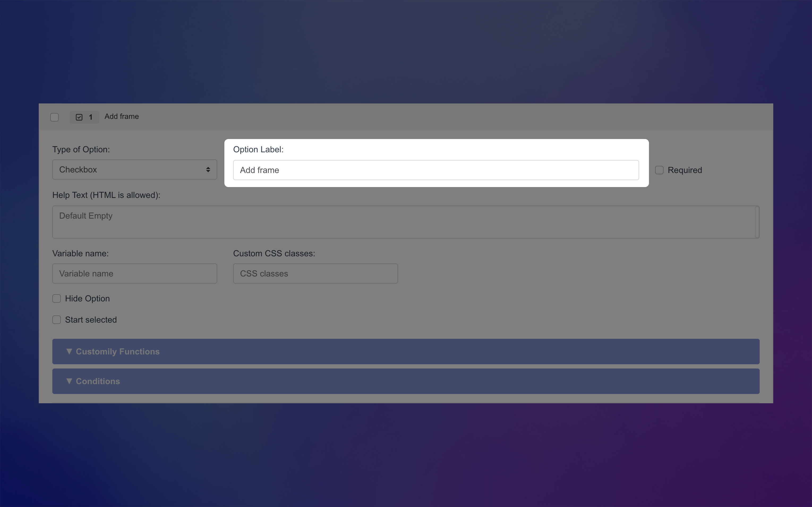Enable the Hide Option checkbox

pyautogui.click(x=56, y=298)
